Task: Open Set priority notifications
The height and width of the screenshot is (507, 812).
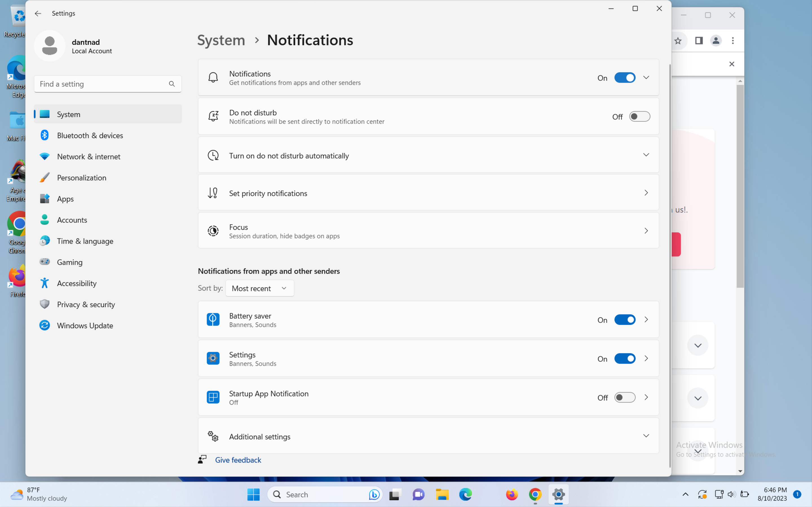Action: 427,193
